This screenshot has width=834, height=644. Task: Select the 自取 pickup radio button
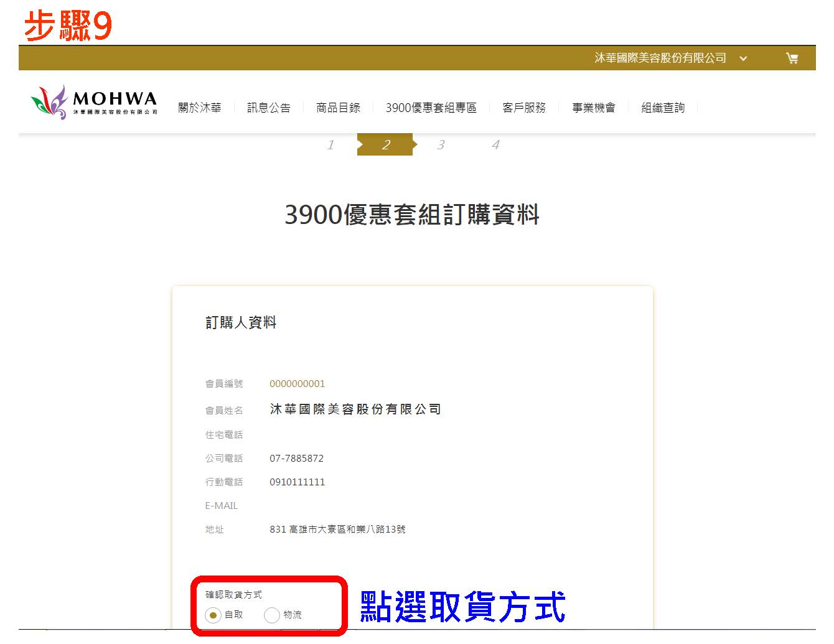(213, 615)
